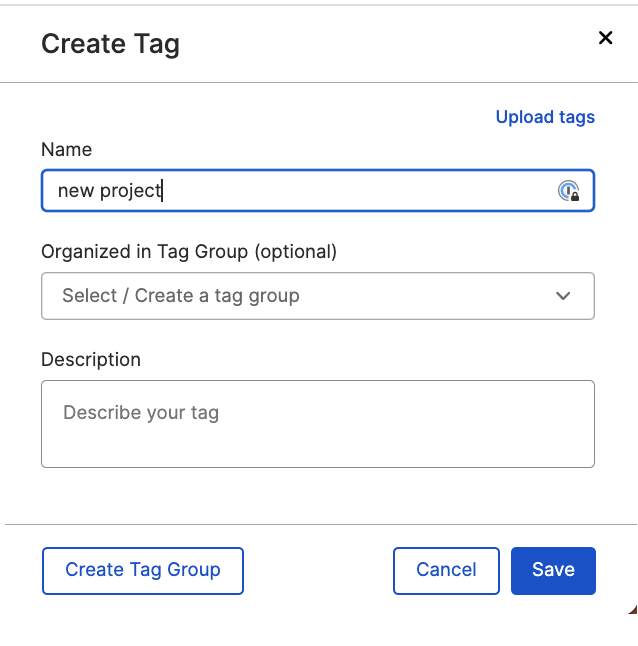Focus the Name input containing "new project"
The width and height of the screenshot is (638, 646).
318,190
